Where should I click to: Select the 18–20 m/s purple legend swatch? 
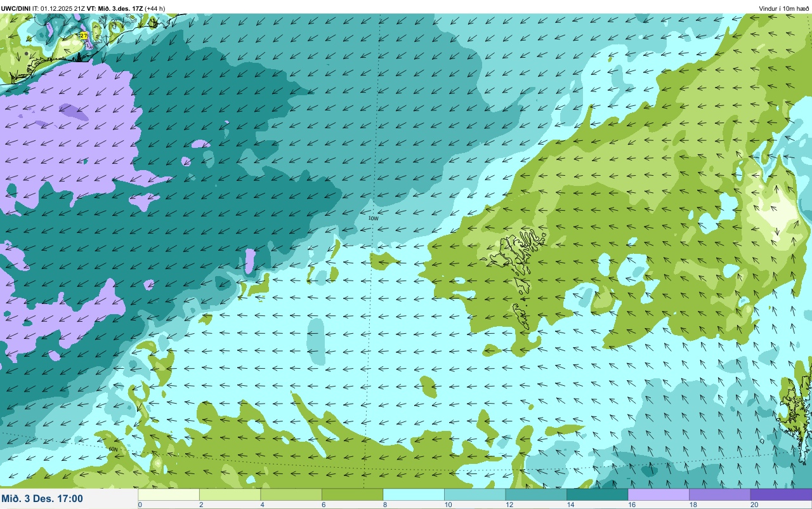719,494
